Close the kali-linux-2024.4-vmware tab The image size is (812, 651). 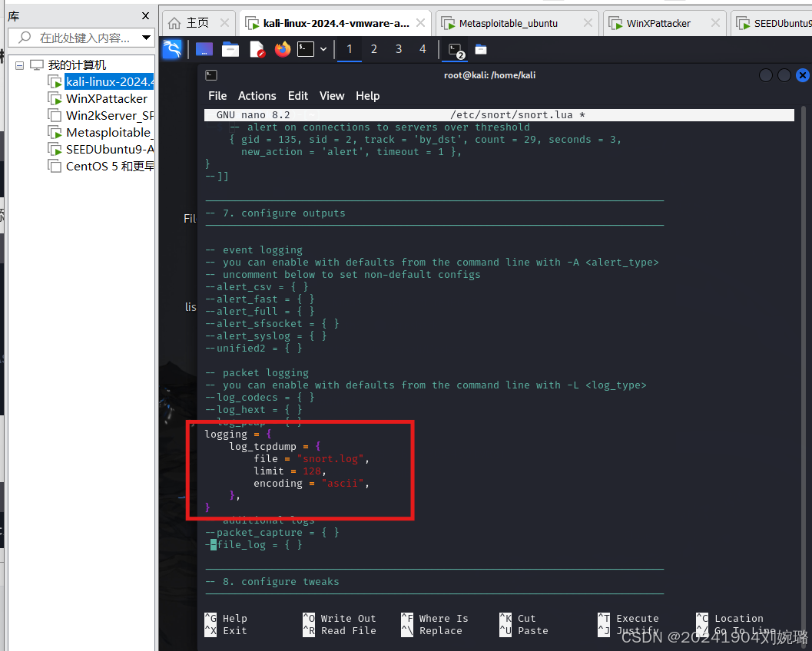(x=420, y=23)
